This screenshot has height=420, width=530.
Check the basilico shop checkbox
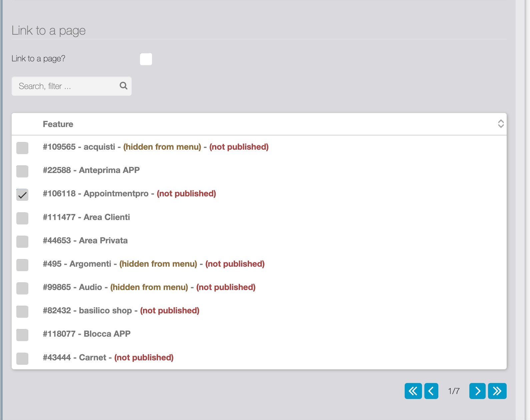(22, 312)
